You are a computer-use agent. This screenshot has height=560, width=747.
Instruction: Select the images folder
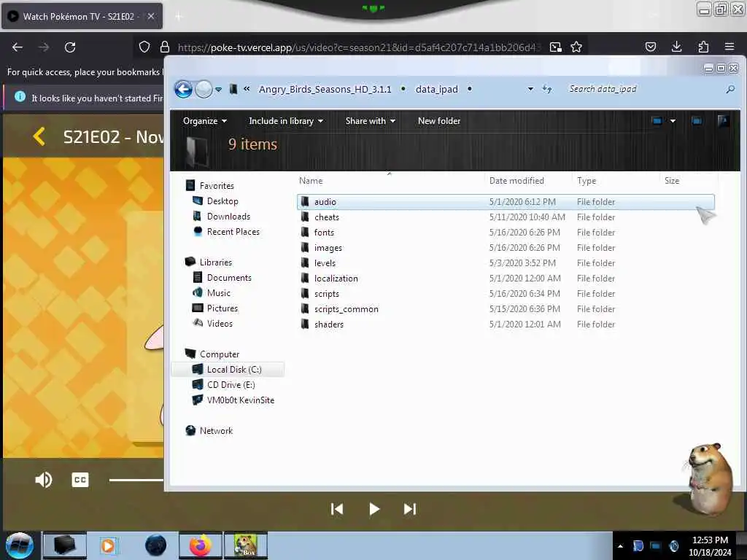pyautogui.click(x=506, y=248)
